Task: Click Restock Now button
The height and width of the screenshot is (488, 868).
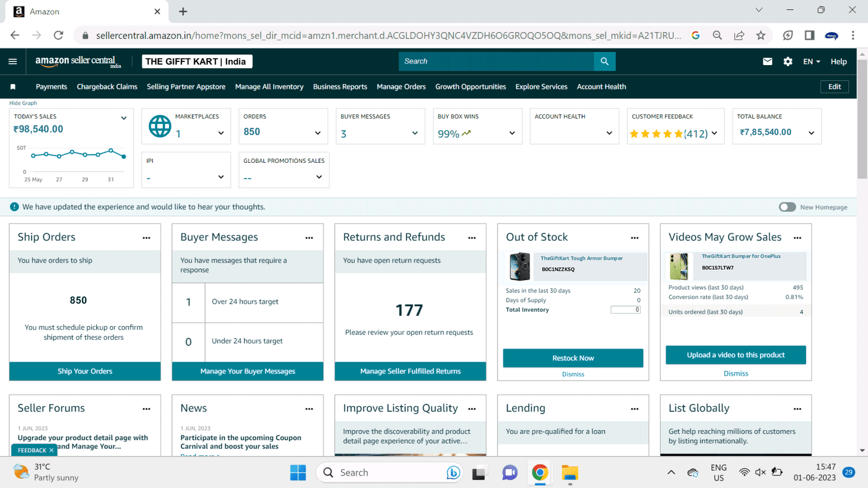Action: pos(573,358)
